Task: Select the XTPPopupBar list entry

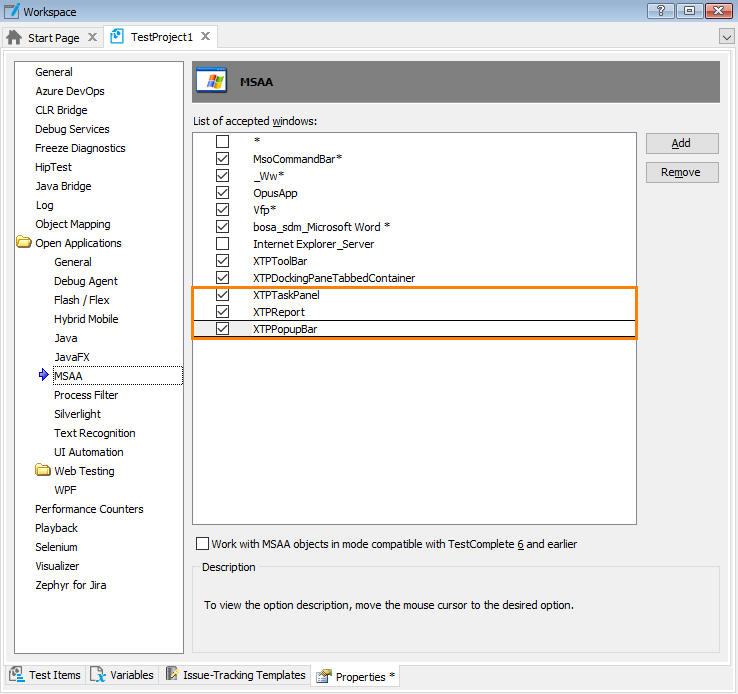Action: [285, 329]
